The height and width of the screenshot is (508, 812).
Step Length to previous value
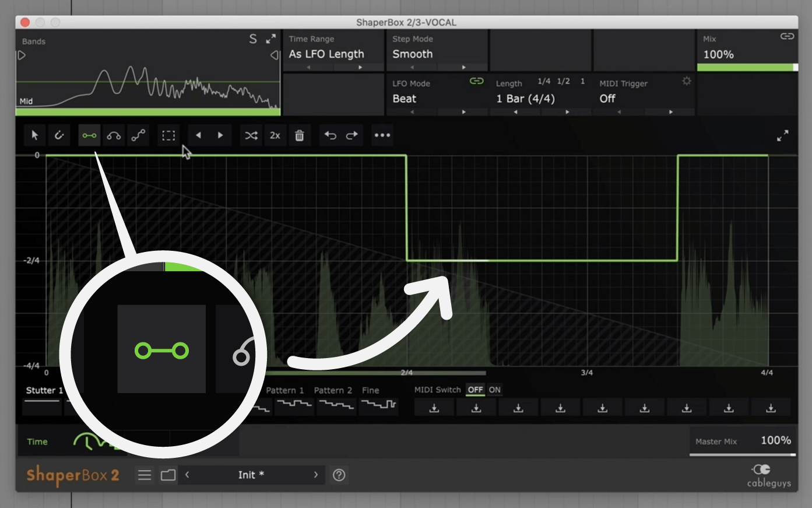(515, 112)
